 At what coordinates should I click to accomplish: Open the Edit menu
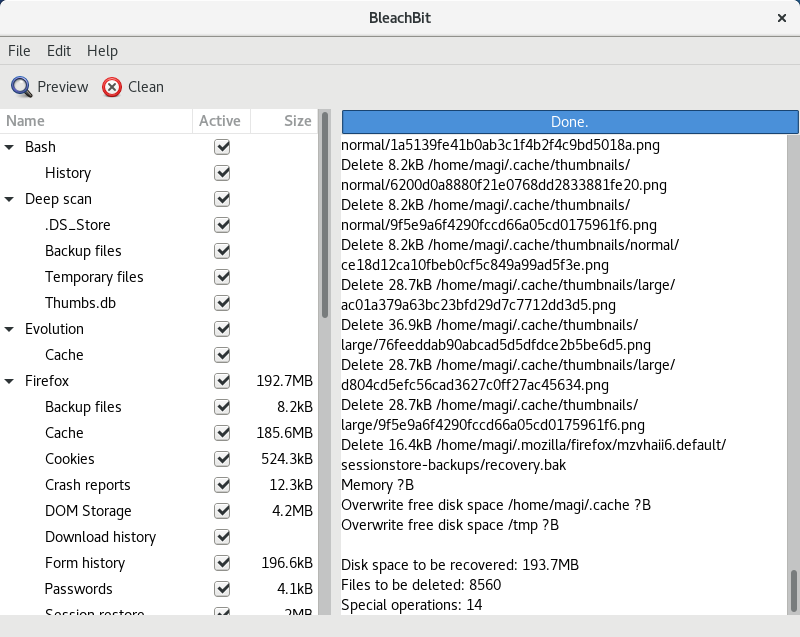click(x=59, y=51)
